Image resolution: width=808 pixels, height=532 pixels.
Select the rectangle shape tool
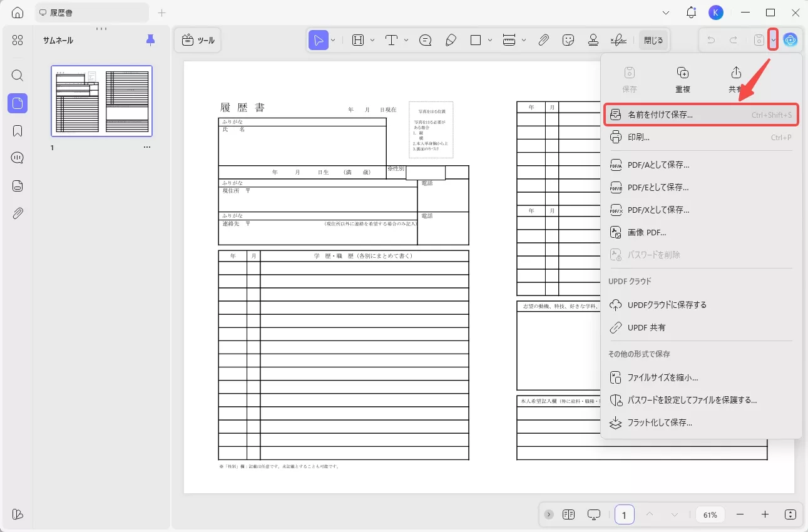click(x=476, y=40)
